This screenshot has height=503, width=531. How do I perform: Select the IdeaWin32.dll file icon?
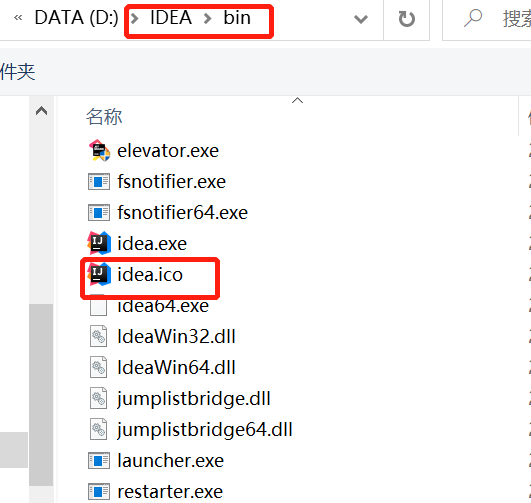pyautogui.click(x=99, y=336)
